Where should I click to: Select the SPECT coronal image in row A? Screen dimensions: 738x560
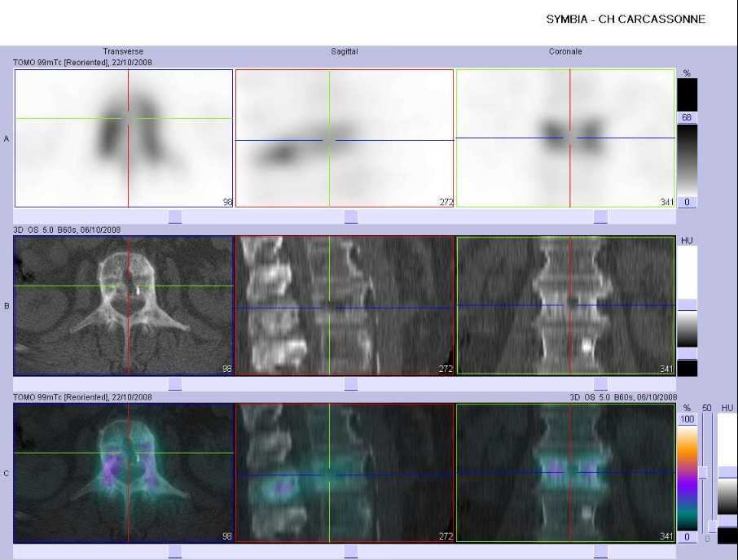(566, 138)
